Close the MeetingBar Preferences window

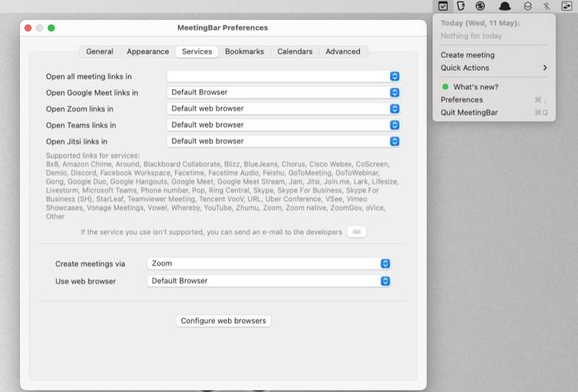coord(28,28)
